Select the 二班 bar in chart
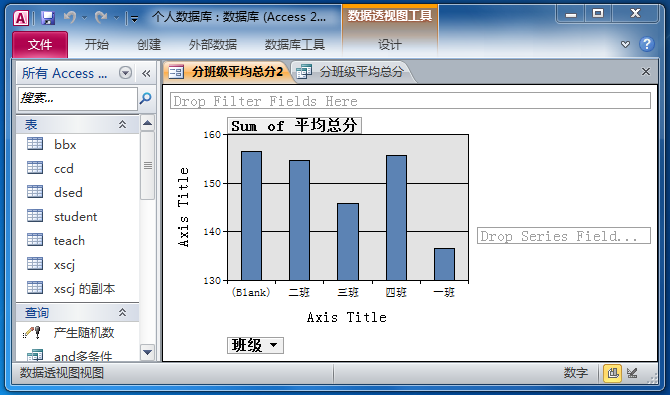Viewport: 670px width, 395px height. pos(300,221)
